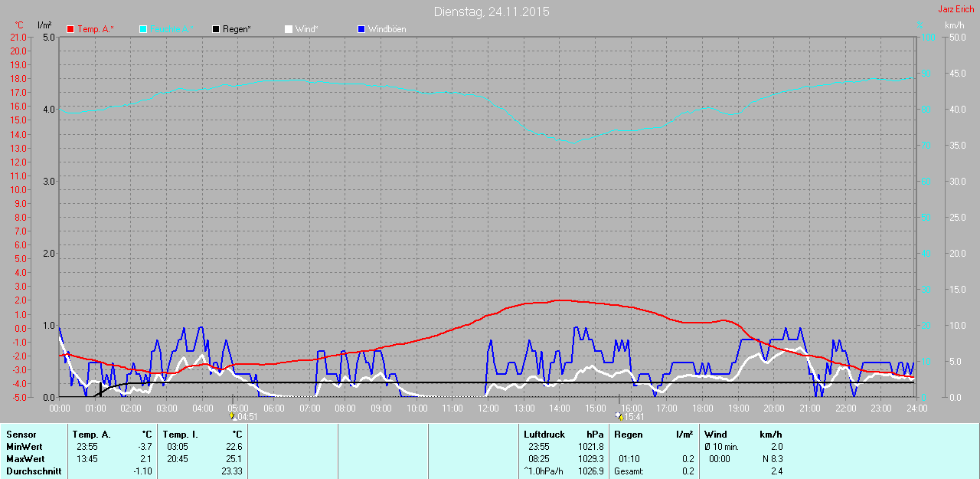Select the Luftdruck column header
980x479 pixels.
(x=544, y=435)
